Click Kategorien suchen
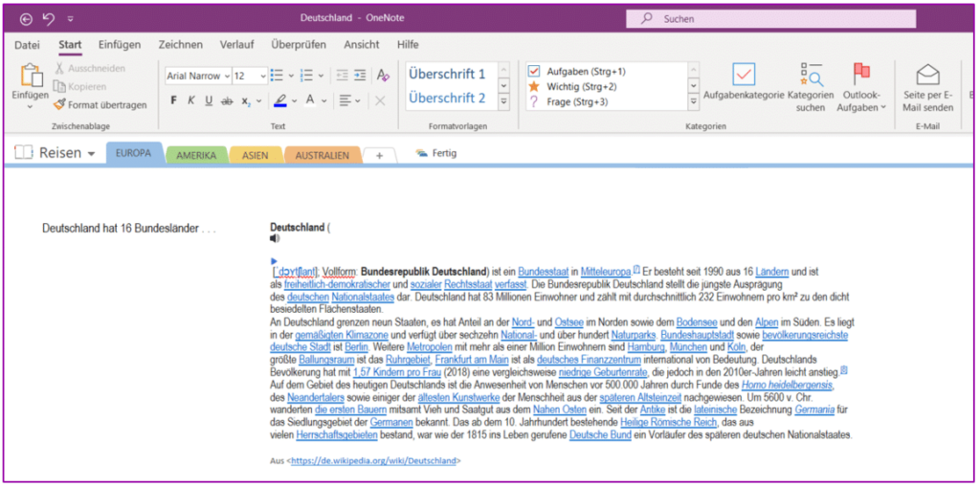Screen dimensions: 980x487 811,86
